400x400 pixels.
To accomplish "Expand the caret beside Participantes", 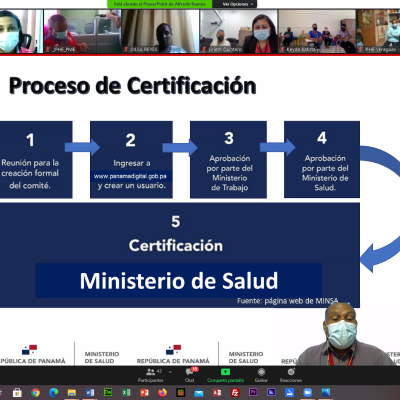I will pyautogui.click(x=170, y=372).
